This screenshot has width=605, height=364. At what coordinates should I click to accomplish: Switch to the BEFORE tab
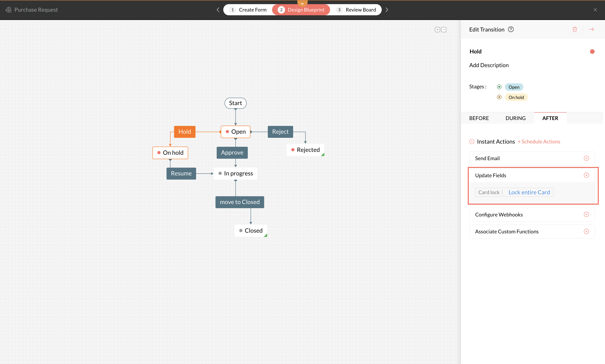[x=479, y=118]
